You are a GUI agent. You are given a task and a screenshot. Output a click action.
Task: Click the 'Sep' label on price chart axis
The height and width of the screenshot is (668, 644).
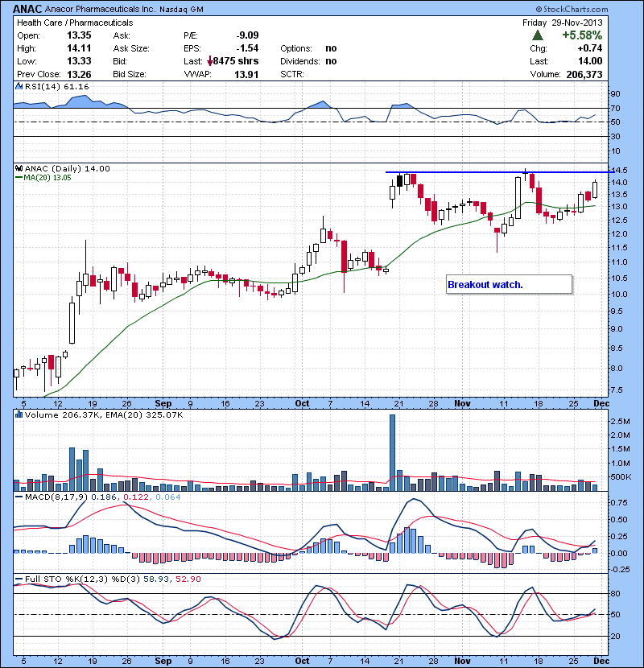(x=163, y=403)
